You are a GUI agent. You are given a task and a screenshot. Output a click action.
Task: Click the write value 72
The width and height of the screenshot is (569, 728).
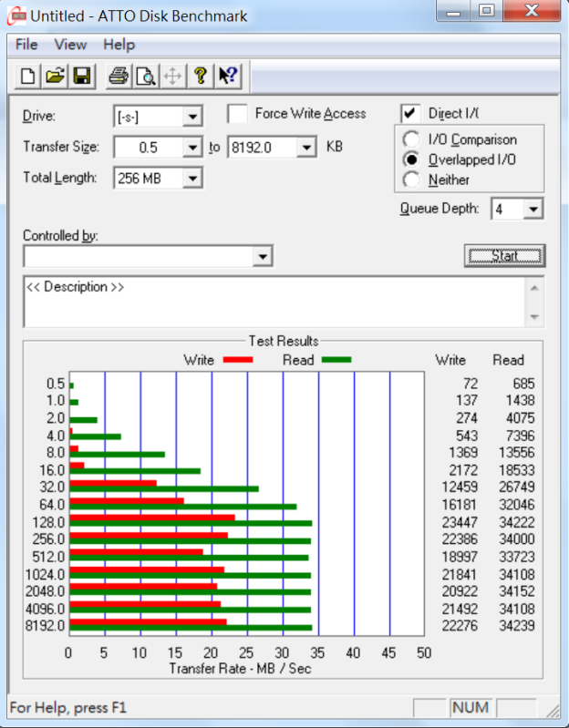point(471,384)
